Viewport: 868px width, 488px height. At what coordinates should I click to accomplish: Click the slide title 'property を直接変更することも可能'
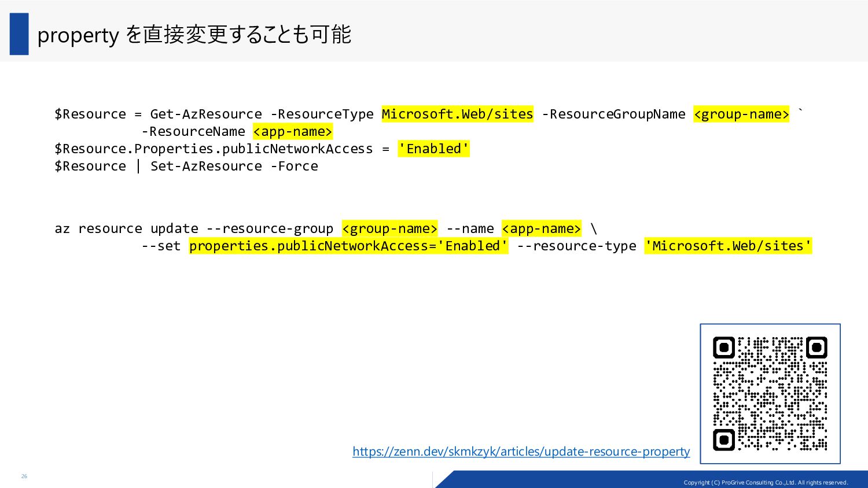click(x=194, y=35)
